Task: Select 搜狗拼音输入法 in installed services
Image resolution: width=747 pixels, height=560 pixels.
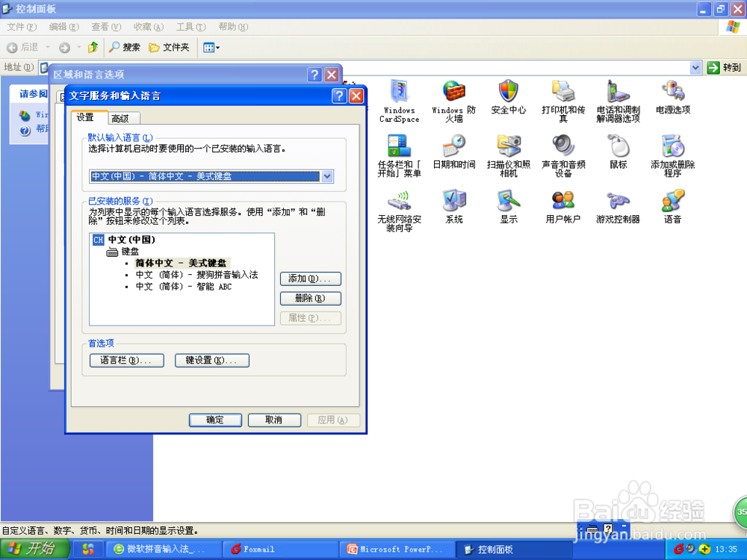Action: point(196,275)
